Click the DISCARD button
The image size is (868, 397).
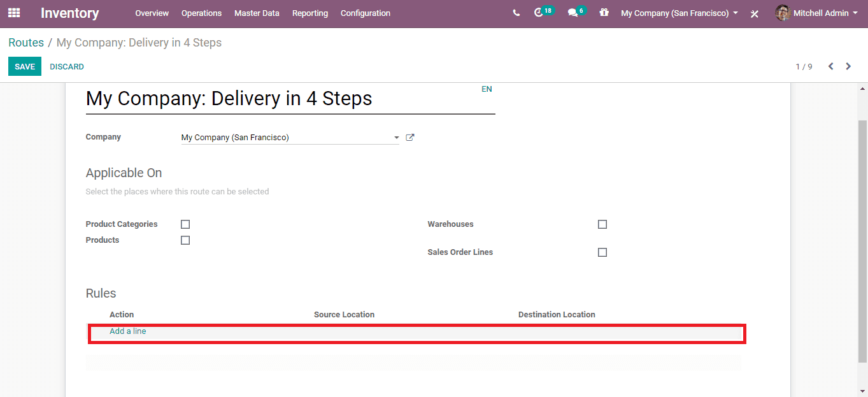(67, 66)
